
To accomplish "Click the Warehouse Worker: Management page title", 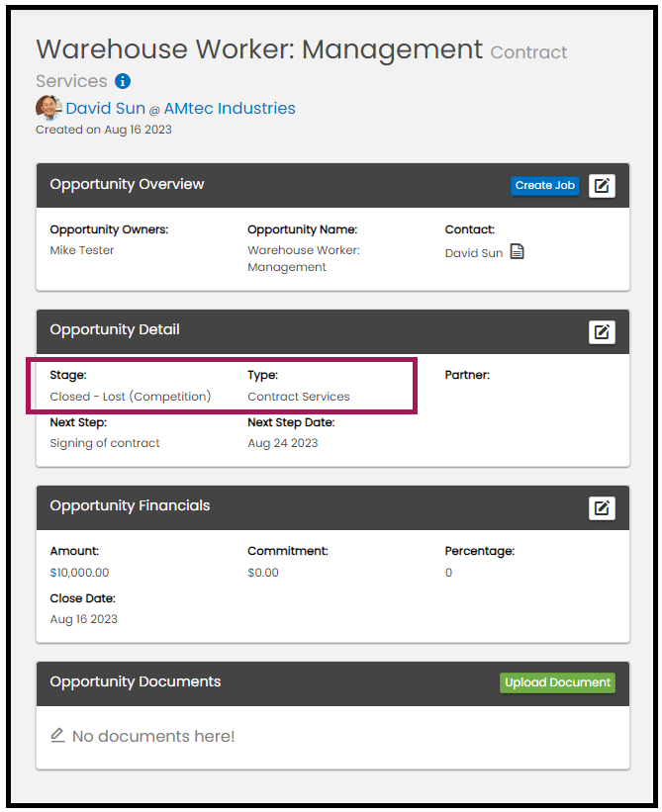I will point(259,49).
